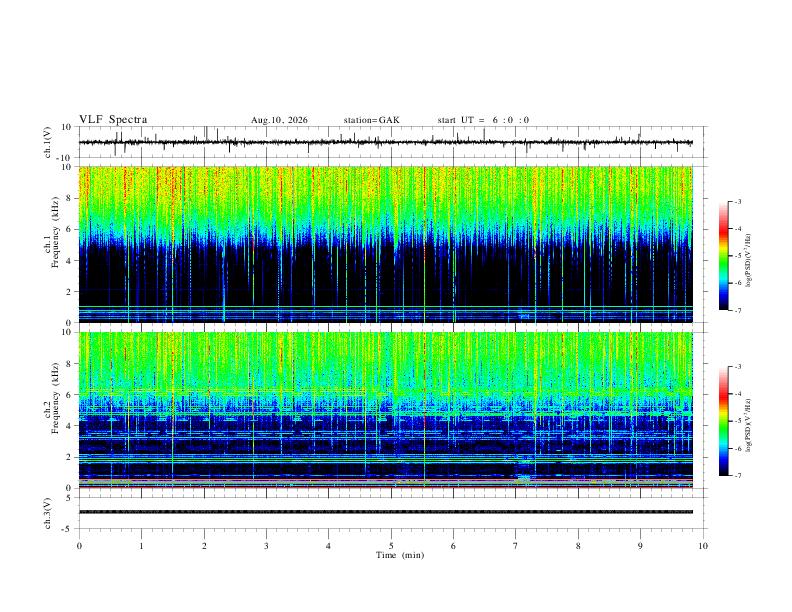Click the 9 minute tick label

640,546
